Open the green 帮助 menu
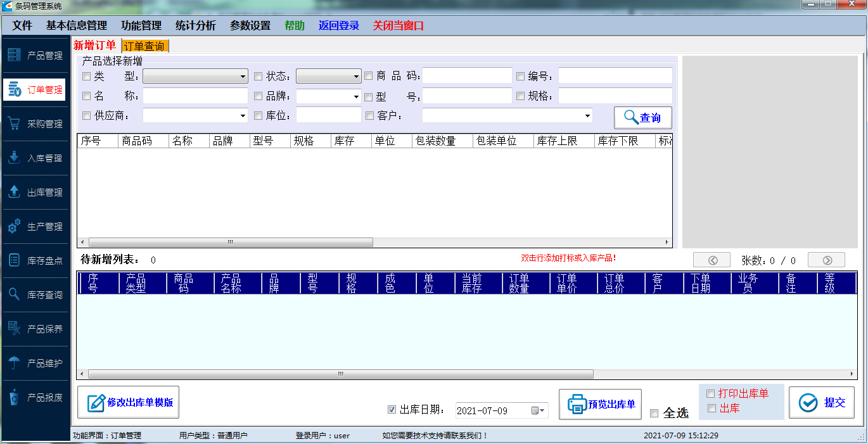This screenshot has width=868, height=444. point(295,26)
